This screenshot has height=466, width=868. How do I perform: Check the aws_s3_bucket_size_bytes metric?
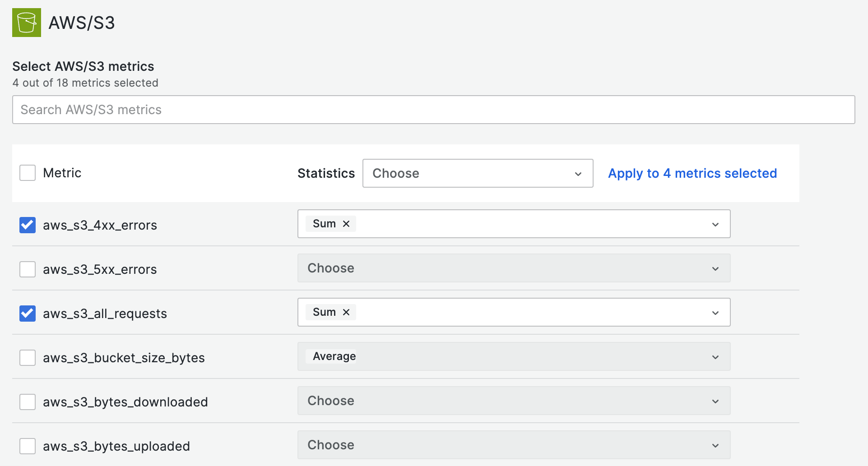pos(27,357)
